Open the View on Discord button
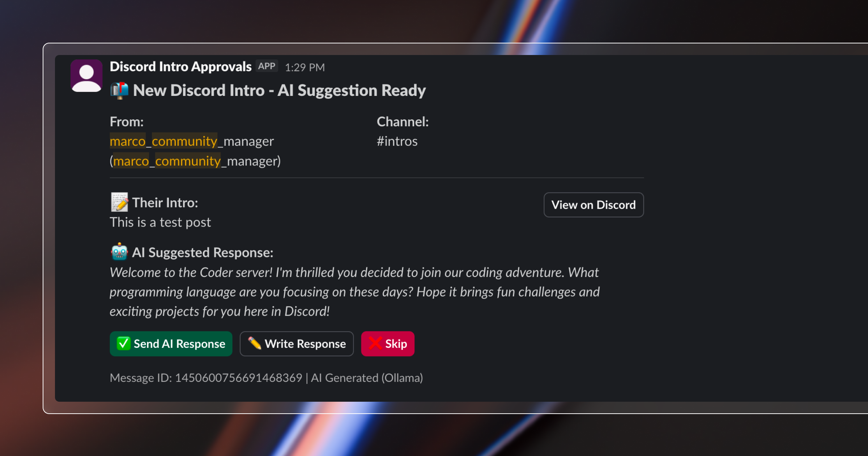868x456 pixels. pos(593,205)
